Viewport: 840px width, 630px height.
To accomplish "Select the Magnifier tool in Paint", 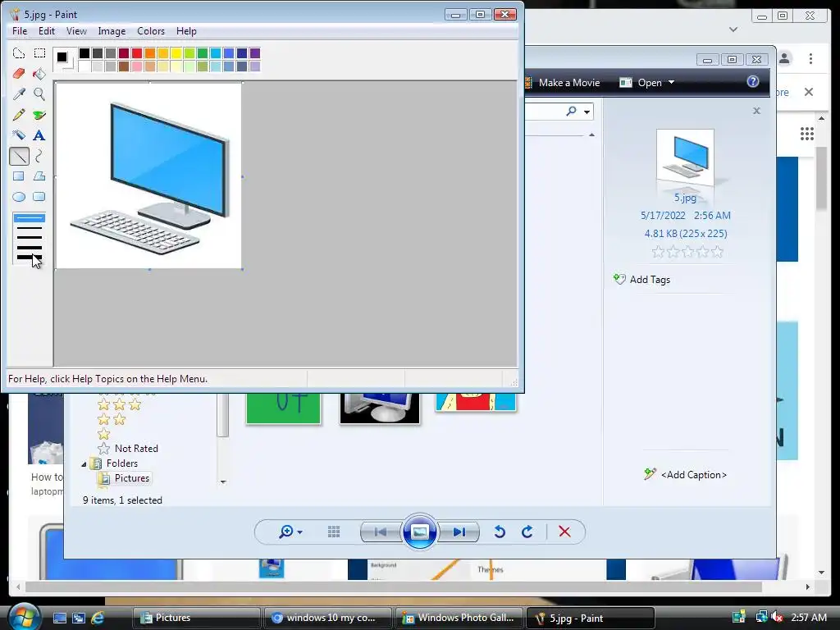I will 39,94.
